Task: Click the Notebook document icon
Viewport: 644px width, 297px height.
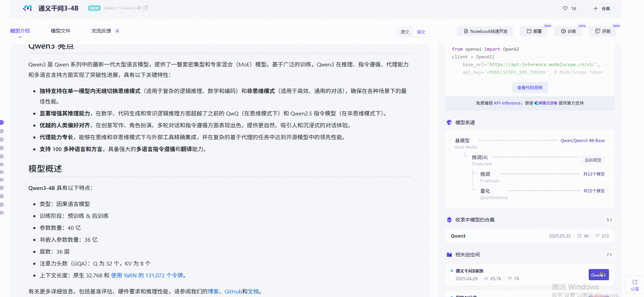Action: tap(466, 31)
